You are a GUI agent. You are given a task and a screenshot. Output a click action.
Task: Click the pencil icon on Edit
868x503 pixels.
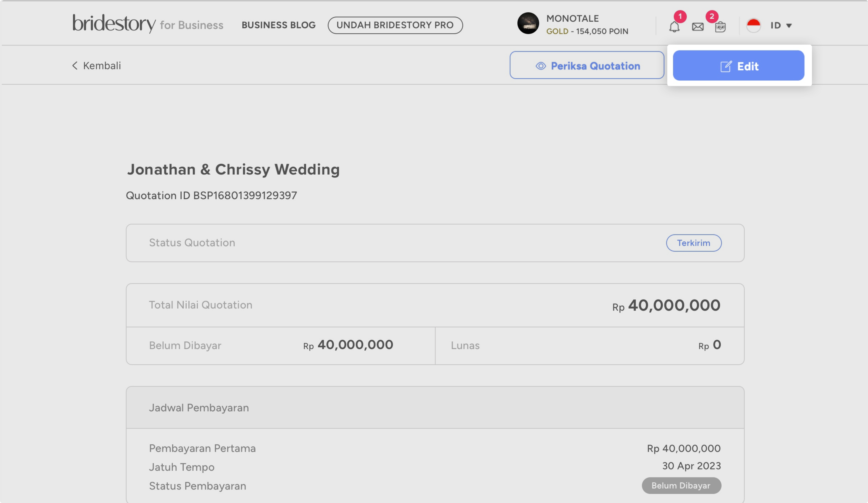(x=726, y=66)
